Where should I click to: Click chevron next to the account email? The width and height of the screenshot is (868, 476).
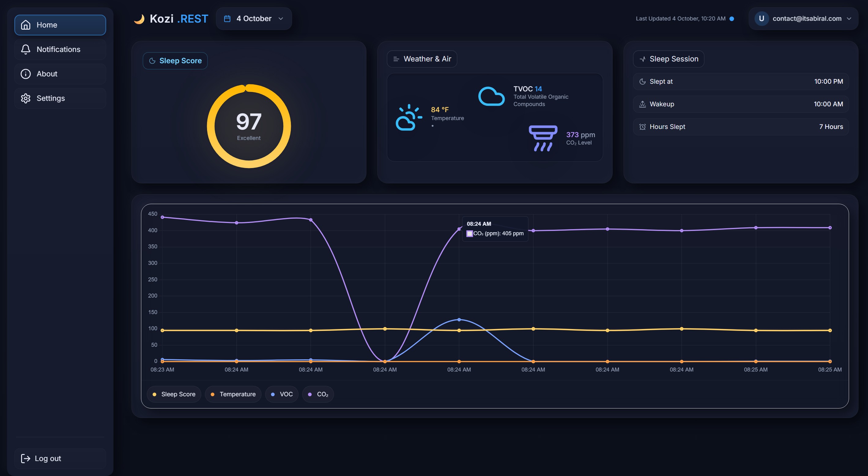[849, 19]
